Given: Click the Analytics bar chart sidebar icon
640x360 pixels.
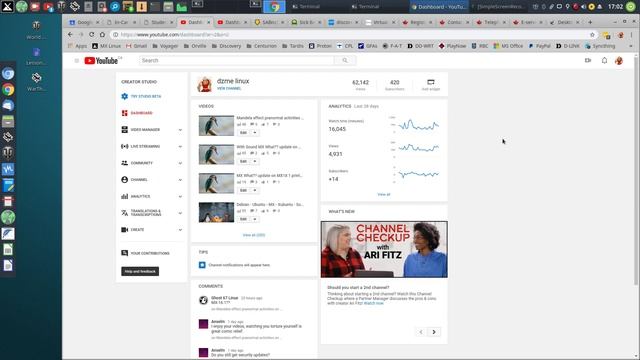Looking at the screenshot, I should pyautogui.click(x=124, y=196).
